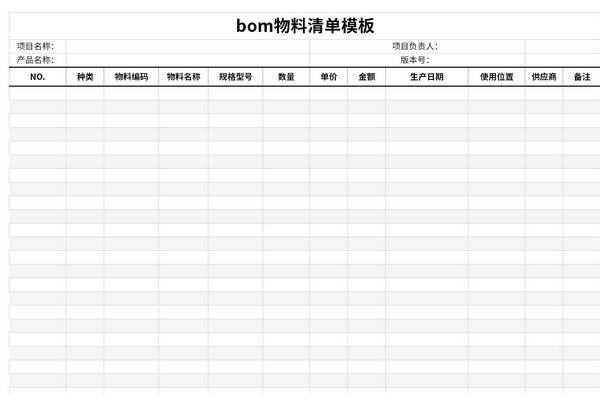Click the blank field right of 产品名称
This screenshot has width=600, height=400.
187,60
